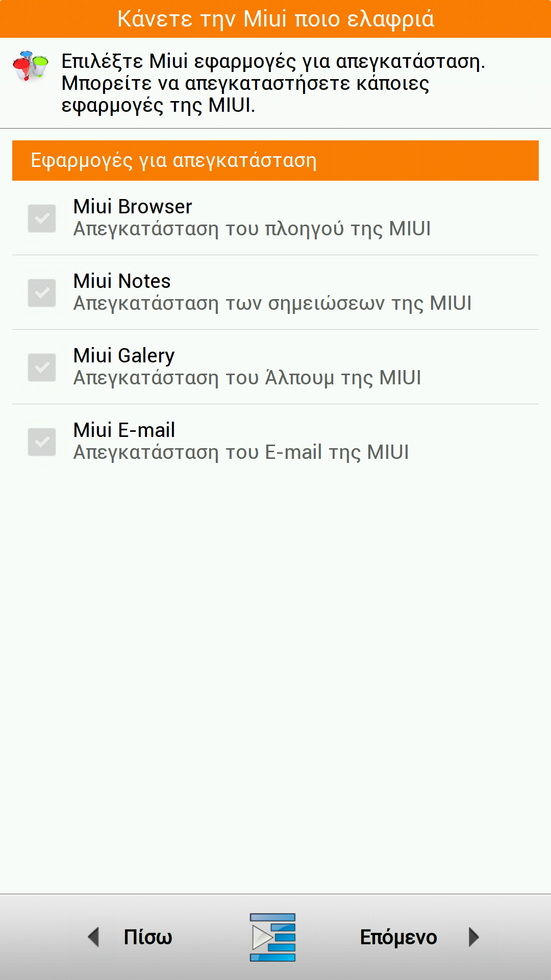Click the right-pointing next arrow icon
Viewport: 551px width, 980px height.
click(x=473, y=937)
